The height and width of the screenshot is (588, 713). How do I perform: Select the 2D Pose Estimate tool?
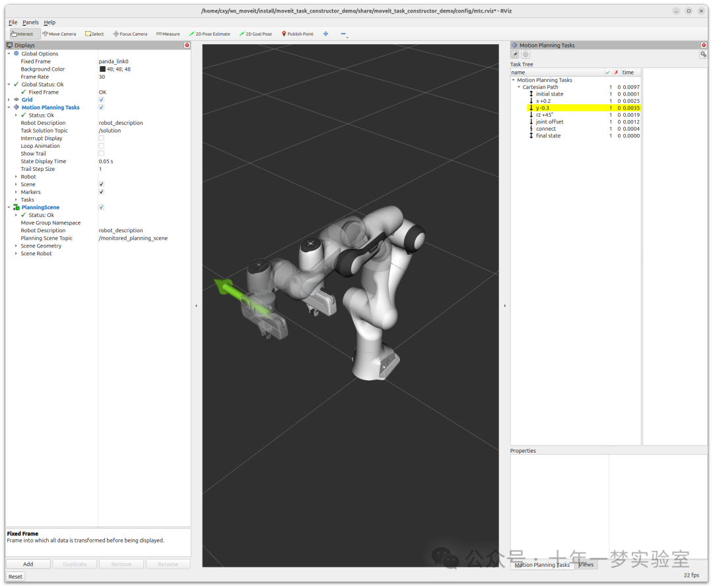(210, 34)
